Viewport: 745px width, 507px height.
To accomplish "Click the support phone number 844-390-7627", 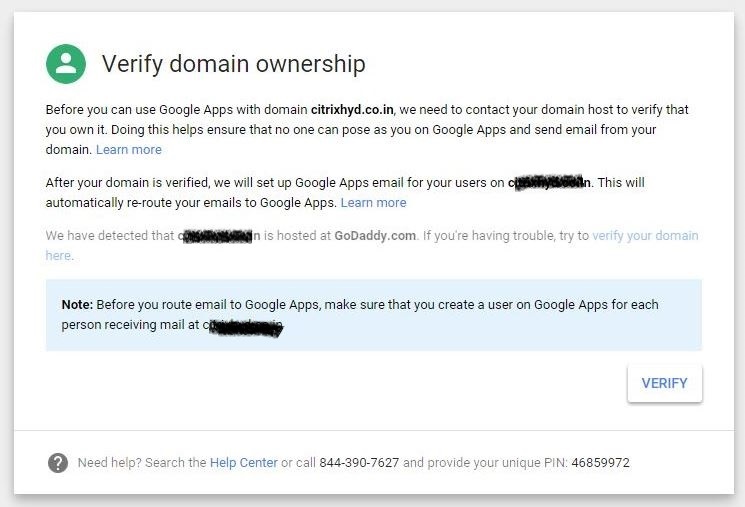I will (359, 463).
